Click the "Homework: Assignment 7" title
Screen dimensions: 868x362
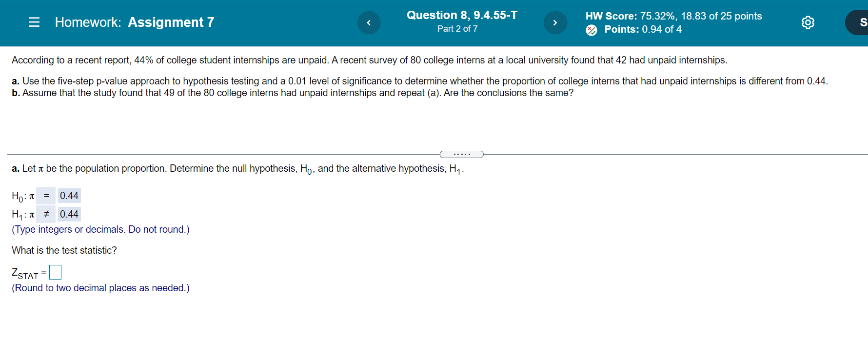click(134, 22)
